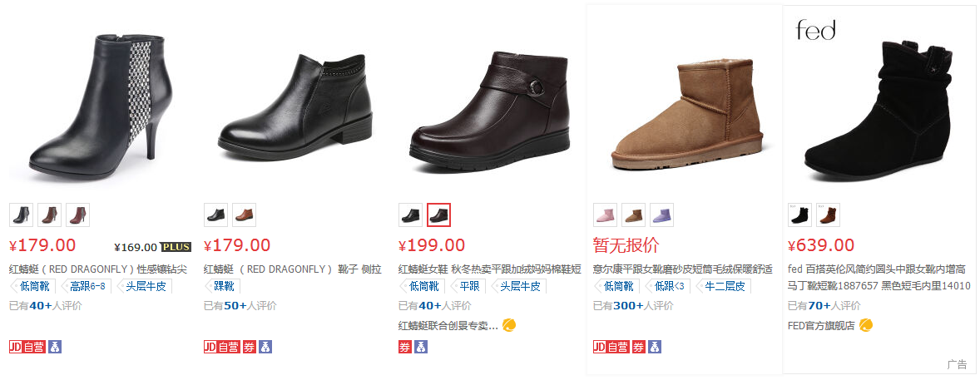Click the 踝靴 tag under the second product
Image resolution: width=980 pixels, height=385 pixels.
(222, 287)
